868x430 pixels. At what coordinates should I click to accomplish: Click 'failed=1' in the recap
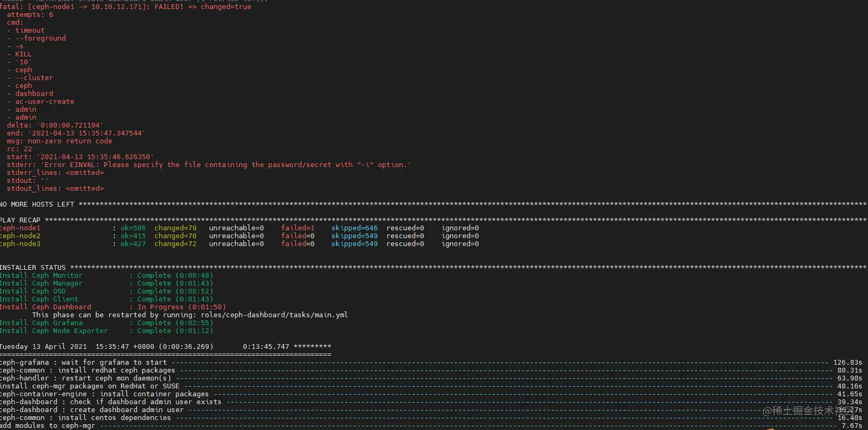pyautogui.click(x=298, y=228)
